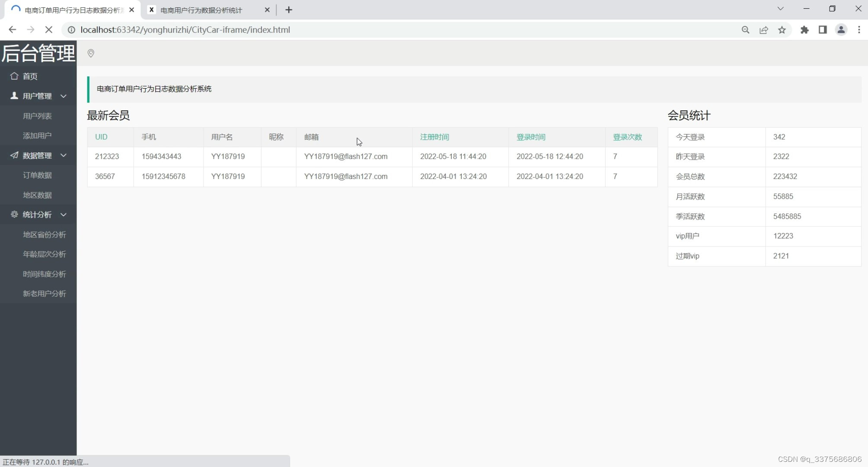Click the browser profile avatar icon
868x467 pixels.
841,30
